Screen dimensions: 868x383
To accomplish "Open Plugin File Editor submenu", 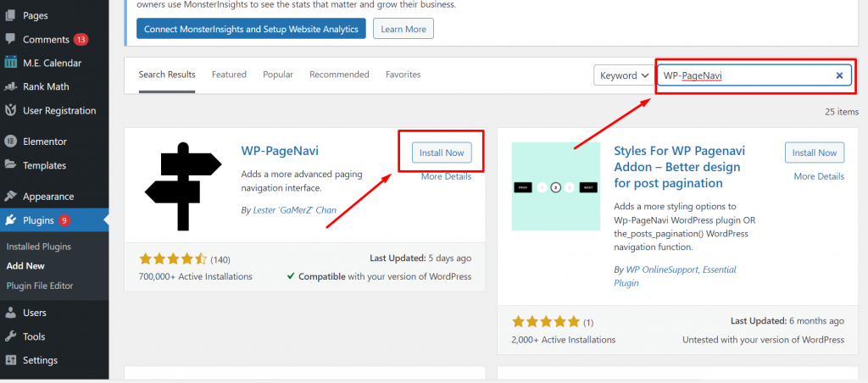I will [40, 286].
